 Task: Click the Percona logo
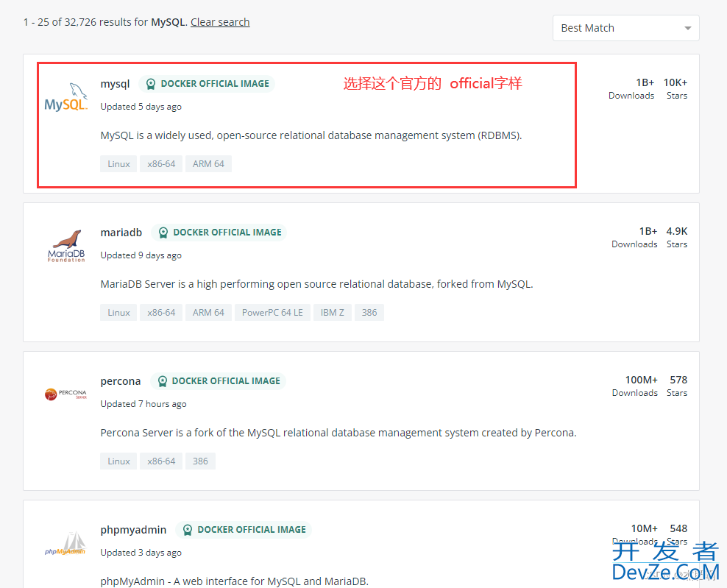[65, 394]
